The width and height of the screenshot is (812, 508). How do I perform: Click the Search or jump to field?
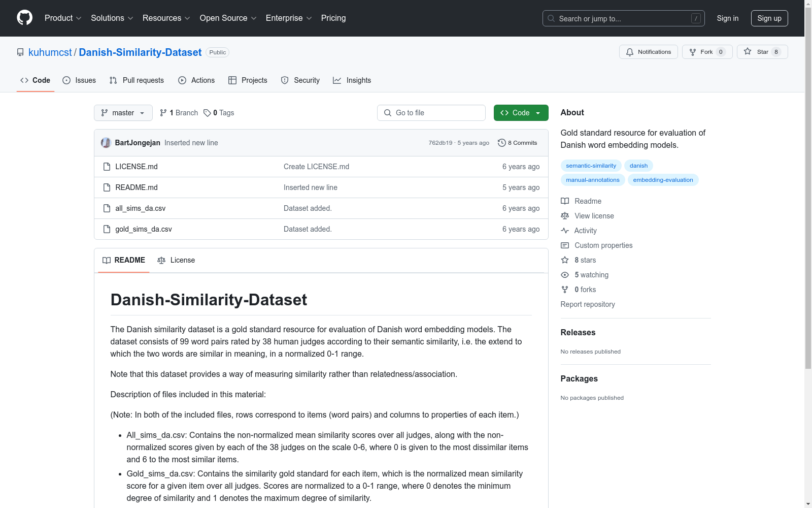click(x=624, y=18)
